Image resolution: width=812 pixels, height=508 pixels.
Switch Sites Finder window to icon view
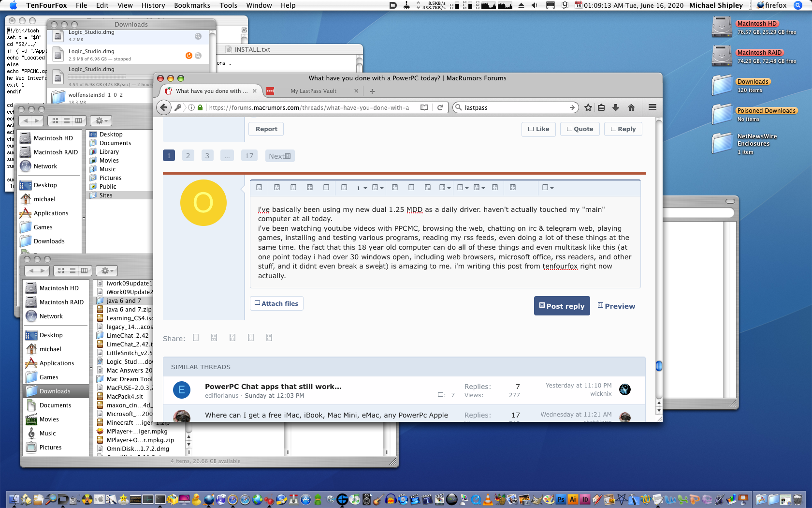55,120
